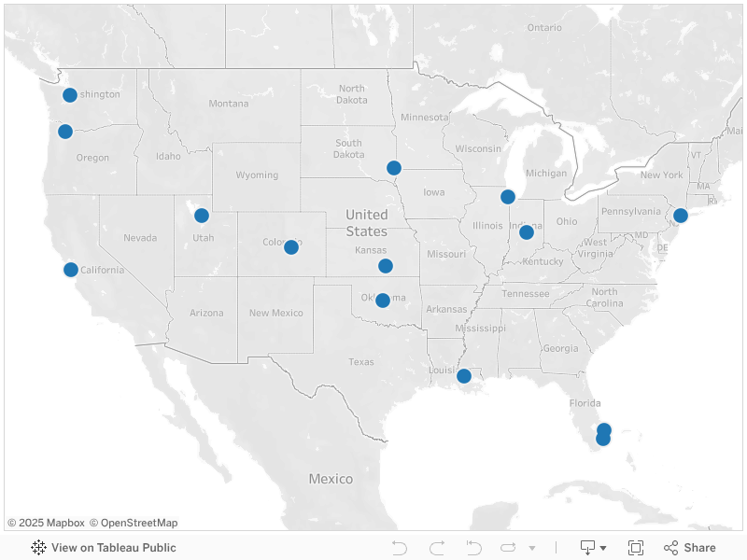The height and width of the screenshot is (560, 747).
Task: Click the Tableau logo icon
Action: pyautogui.click(x=38, y=548)
